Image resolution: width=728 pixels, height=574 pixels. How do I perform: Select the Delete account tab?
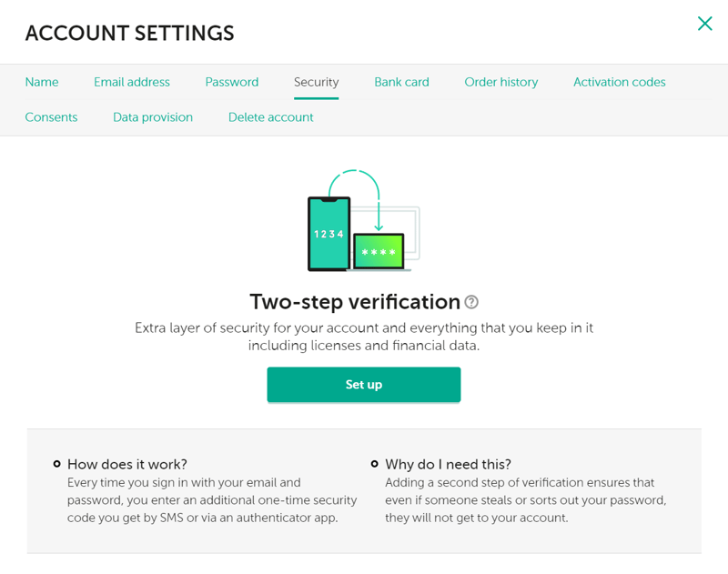click(271, 117)
